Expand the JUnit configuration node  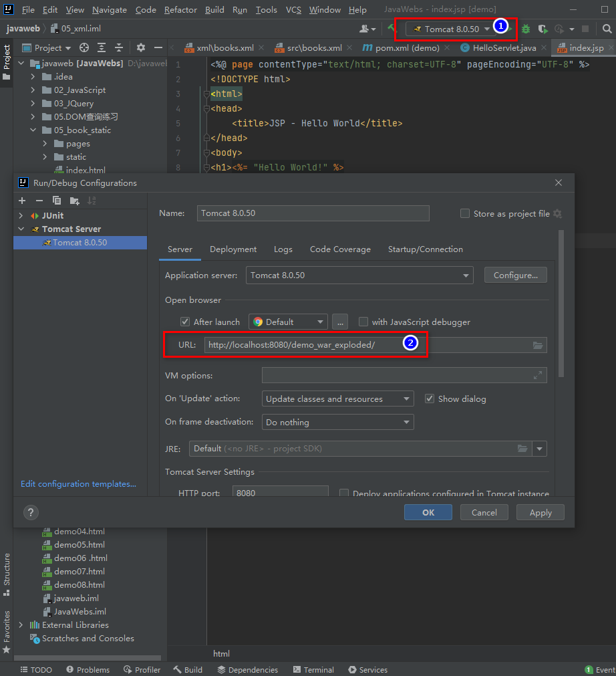21,215
